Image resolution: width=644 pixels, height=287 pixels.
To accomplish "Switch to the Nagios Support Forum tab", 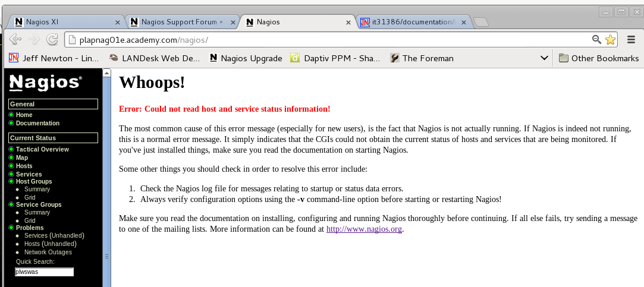I will pos(178,22).
